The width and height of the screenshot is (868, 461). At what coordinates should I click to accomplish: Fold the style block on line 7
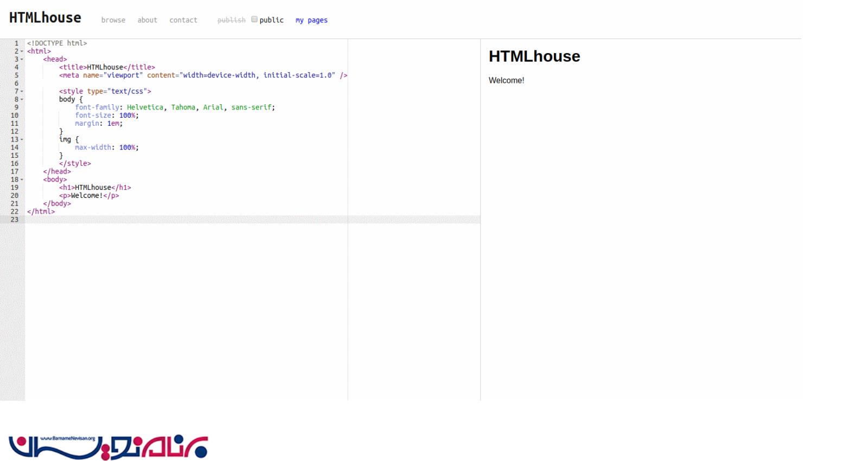coord(22,92)
